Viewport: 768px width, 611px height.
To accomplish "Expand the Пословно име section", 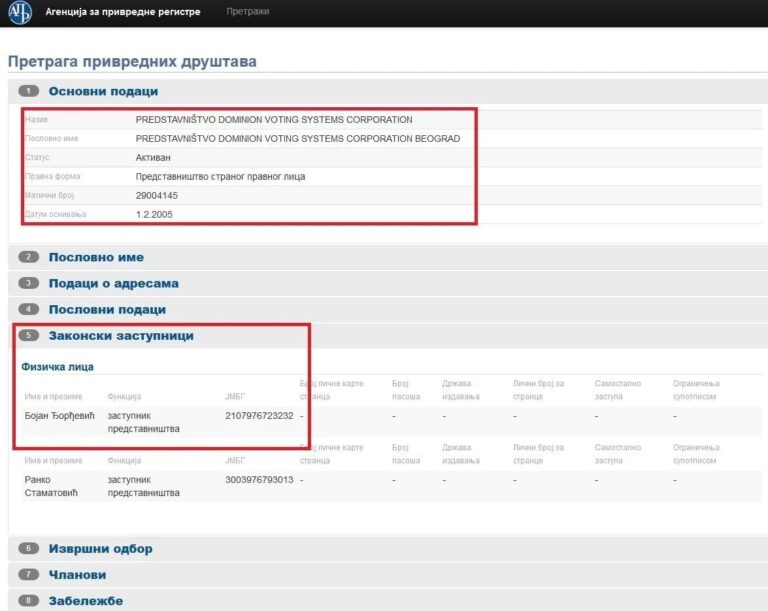I will [96, 257].
